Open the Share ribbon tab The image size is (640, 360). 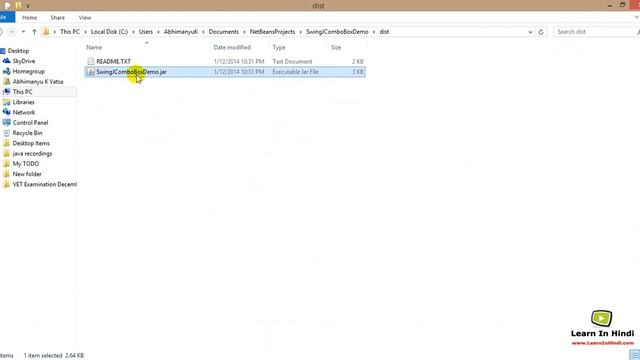point(58,18)
